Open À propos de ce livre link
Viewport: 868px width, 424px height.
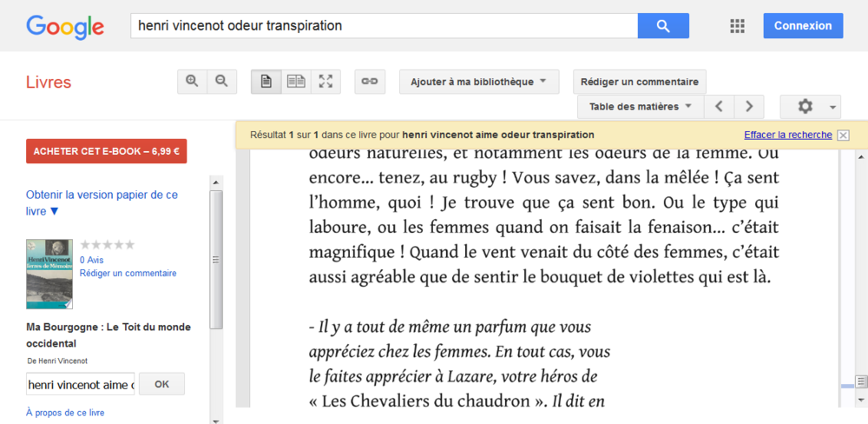pyautogui.click(x=65, y=413)
